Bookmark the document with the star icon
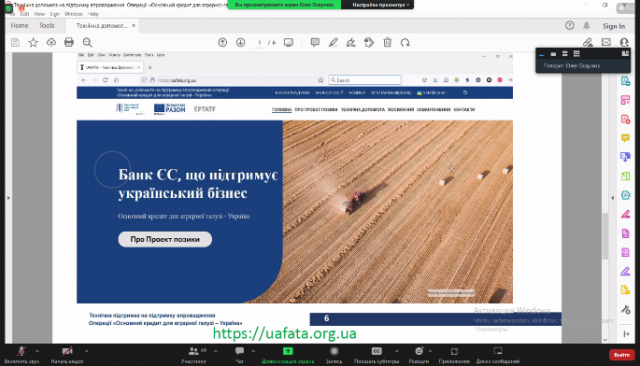This screenshot has height=366, width=640. click(33, 42)
